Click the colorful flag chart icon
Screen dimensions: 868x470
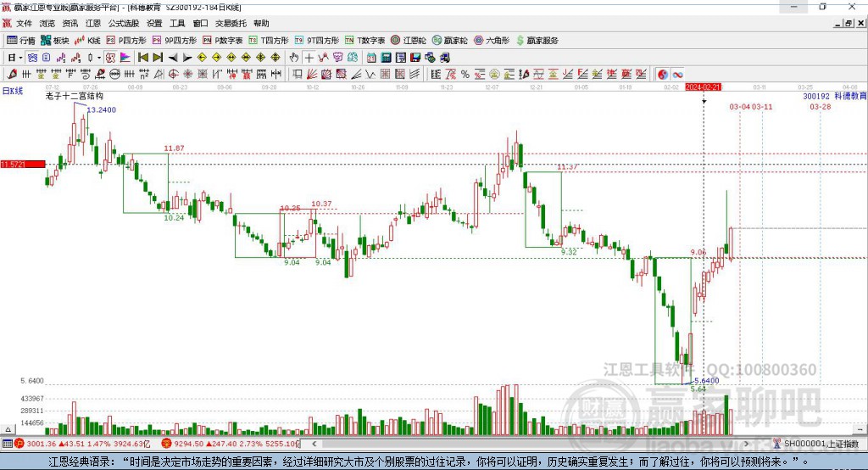click(125, 58)
